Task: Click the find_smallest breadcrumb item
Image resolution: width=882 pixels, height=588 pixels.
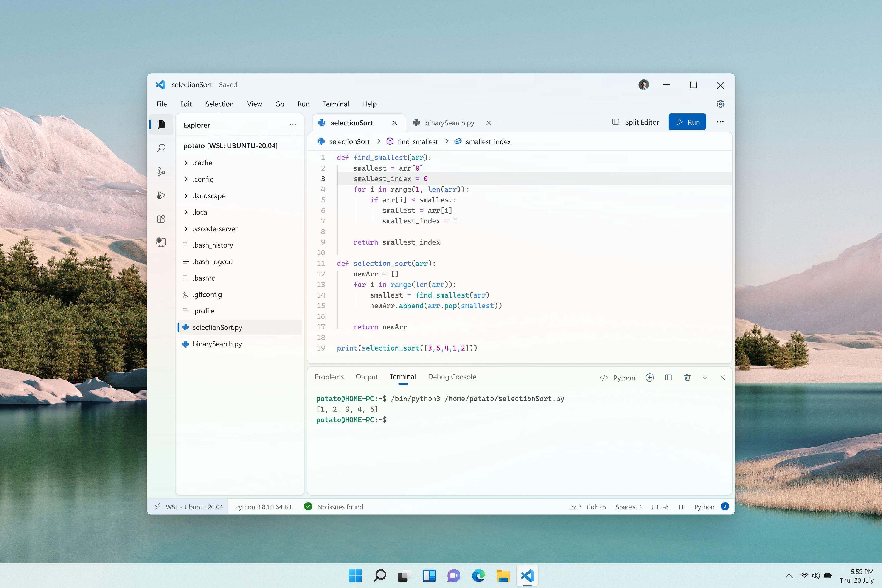Action: click(x=417, y=141)
